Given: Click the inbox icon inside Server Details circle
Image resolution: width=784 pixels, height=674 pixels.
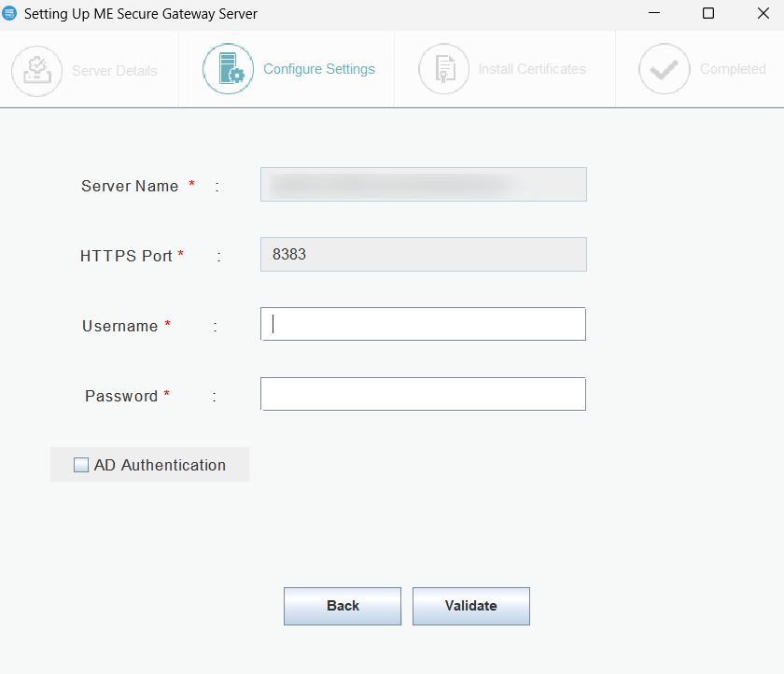Looking at the screenshot, I should pyautogui.click(x=36, y=68).
